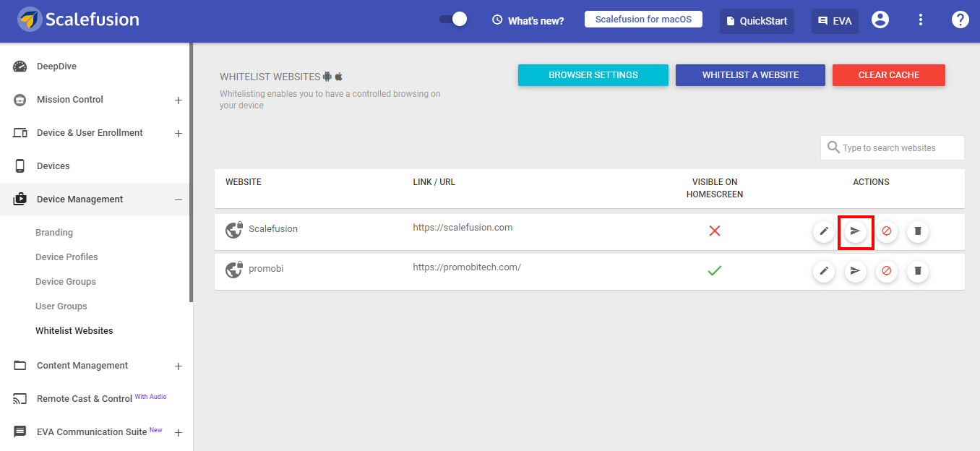The image size is (980, 451).
Task: Click the EVA Communication Suite chat icon
Action: 20,432
